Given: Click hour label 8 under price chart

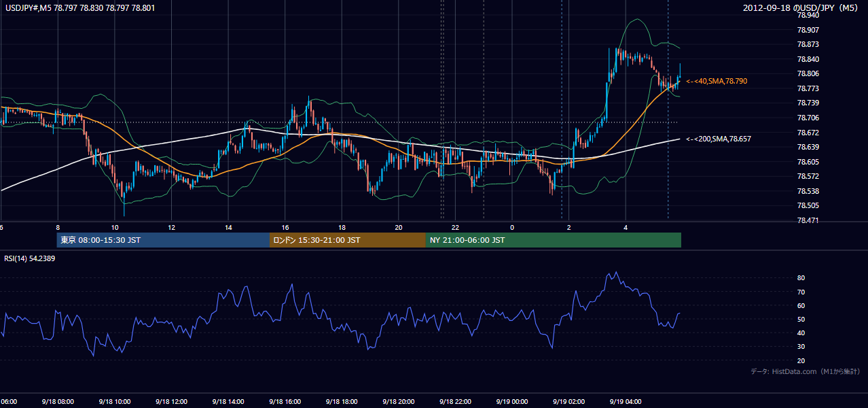Looking at the screenshot, I should (x=58, y=228).
